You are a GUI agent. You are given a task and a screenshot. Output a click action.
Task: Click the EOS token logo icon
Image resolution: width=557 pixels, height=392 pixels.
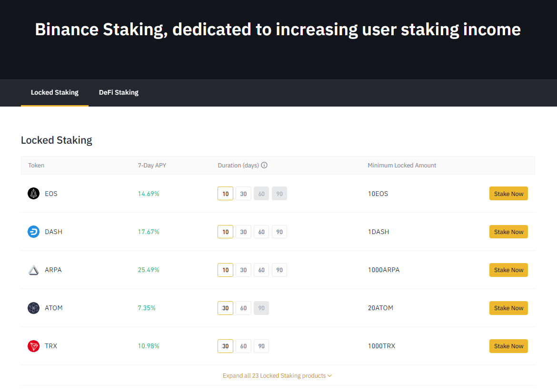(x=33, y=194)
